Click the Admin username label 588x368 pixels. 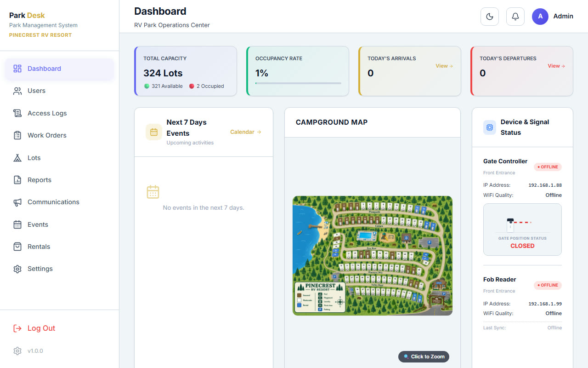click(563, 16)
